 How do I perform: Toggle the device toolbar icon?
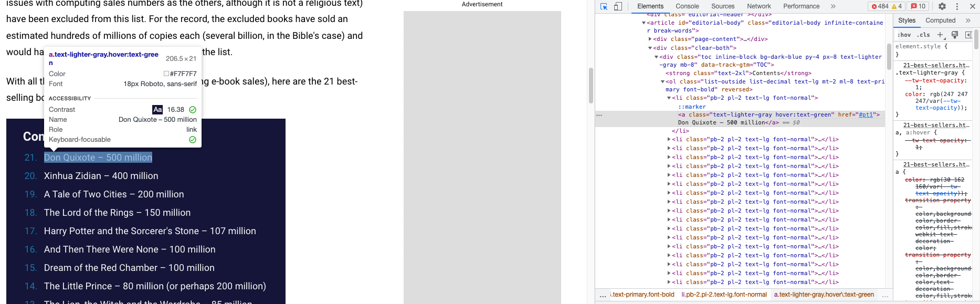click(x=618, y=6)
